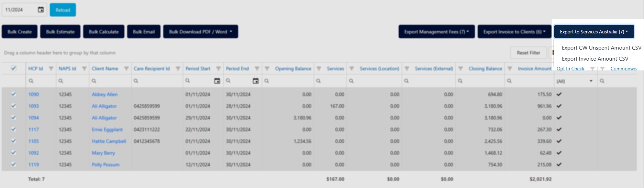Uncheck row checkbox for HCP 1105
Image resolution: width=644 pixels, height=188 pixels.
pyautogui.click(x=13, y=141)
